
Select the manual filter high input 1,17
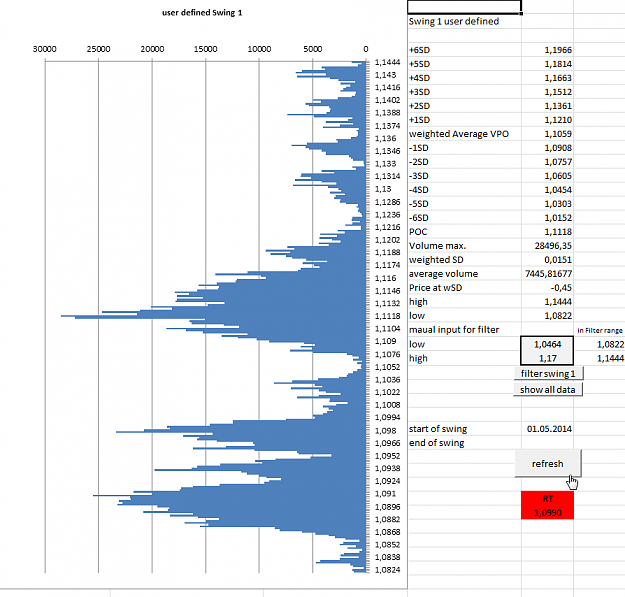tap(547, 358)
